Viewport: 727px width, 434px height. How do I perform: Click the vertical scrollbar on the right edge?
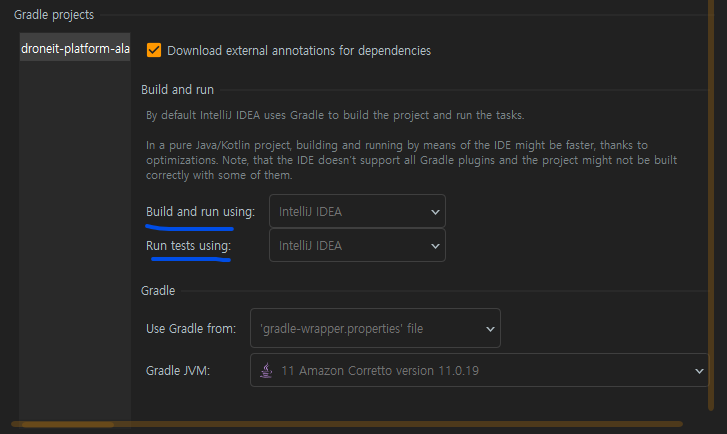711,204
